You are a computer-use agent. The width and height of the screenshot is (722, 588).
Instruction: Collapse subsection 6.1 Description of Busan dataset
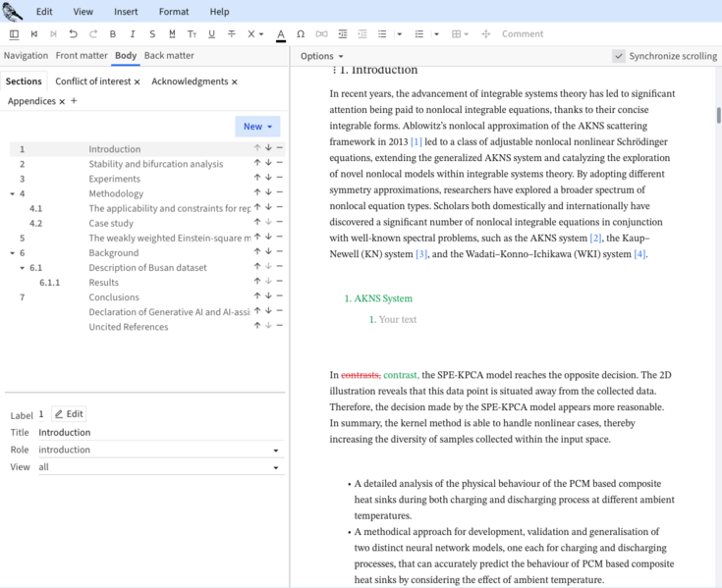pyautogui.click(x=22, y=268)
